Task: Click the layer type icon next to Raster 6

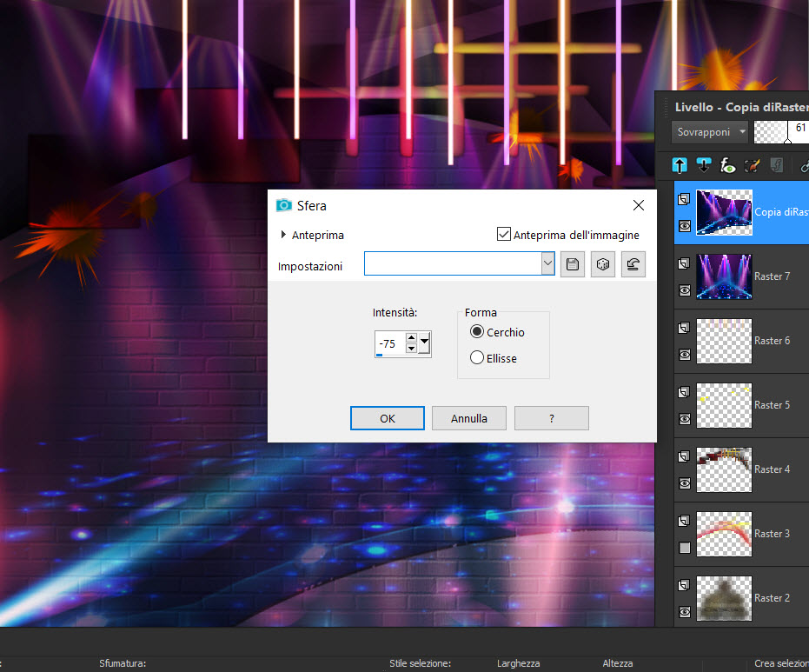Action: coord(684,328)
